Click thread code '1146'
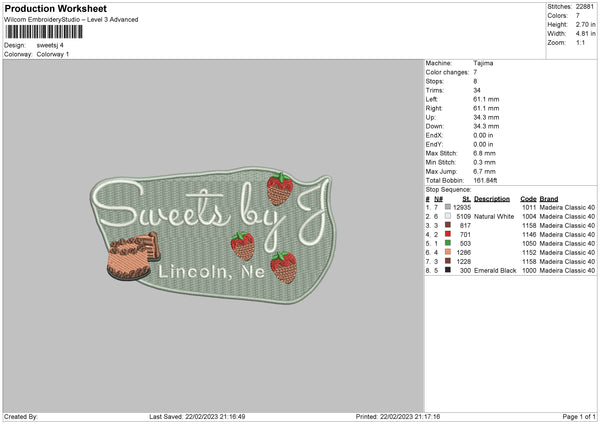This screenshot has height=424, width=600. point(529,235)
